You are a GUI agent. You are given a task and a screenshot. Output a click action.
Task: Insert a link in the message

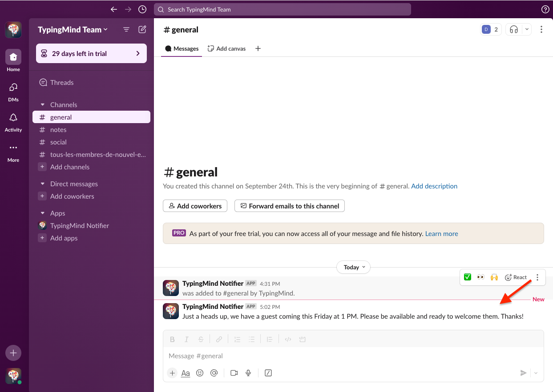pos(219,339)
